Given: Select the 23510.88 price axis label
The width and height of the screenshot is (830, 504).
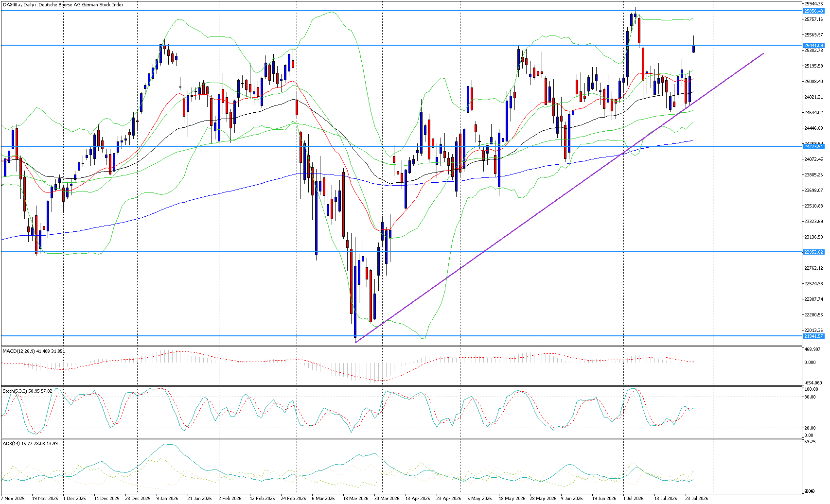Looking at the screenshot, I should coord(813,206).
